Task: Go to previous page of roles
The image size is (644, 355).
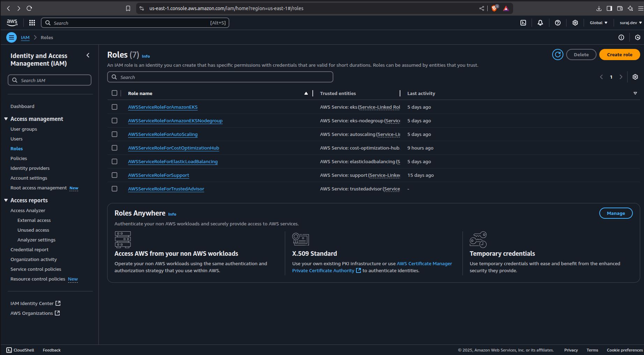Action: coord(601,77)
